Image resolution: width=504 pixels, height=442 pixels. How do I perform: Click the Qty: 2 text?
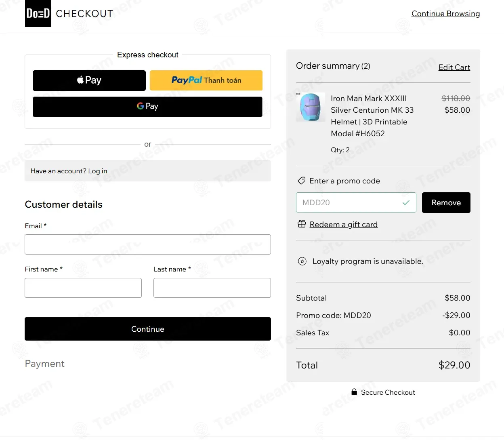(x=340, y=150)
